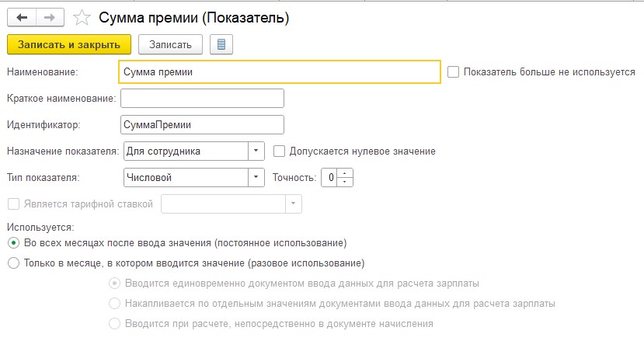Toggle 'Допускается нулевое значение' checkbox
Image resolution: width=644 pixels, height=341 pixels.
[x=280, y=151]
